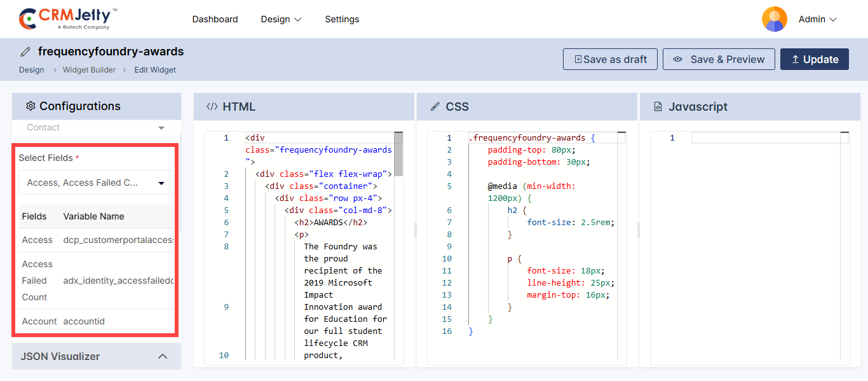Click the pencil icon beside widget name
Viewport: 868px width, 381px height.
pos(25,52)
